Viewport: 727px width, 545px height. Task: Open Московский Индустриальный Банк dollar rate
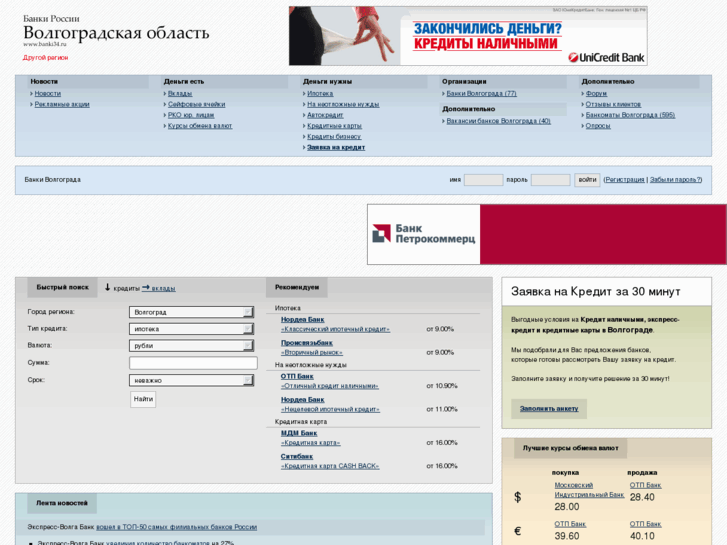coord(589,490)
